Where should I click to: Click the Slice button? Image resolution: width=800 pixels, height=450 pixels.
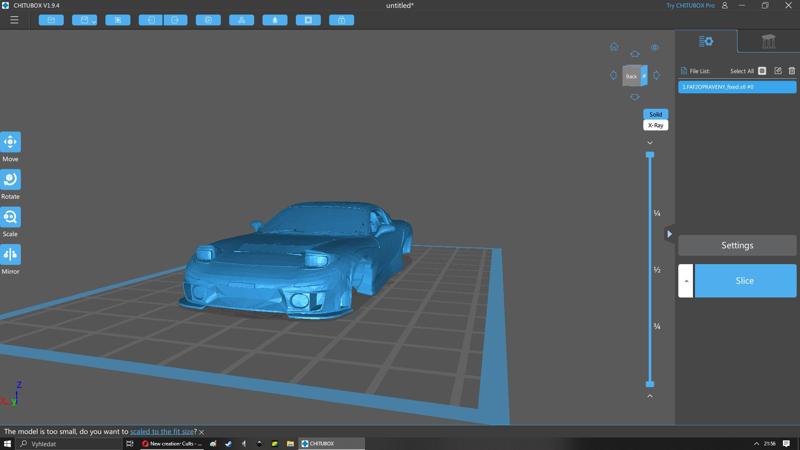[x=745, y=281]
